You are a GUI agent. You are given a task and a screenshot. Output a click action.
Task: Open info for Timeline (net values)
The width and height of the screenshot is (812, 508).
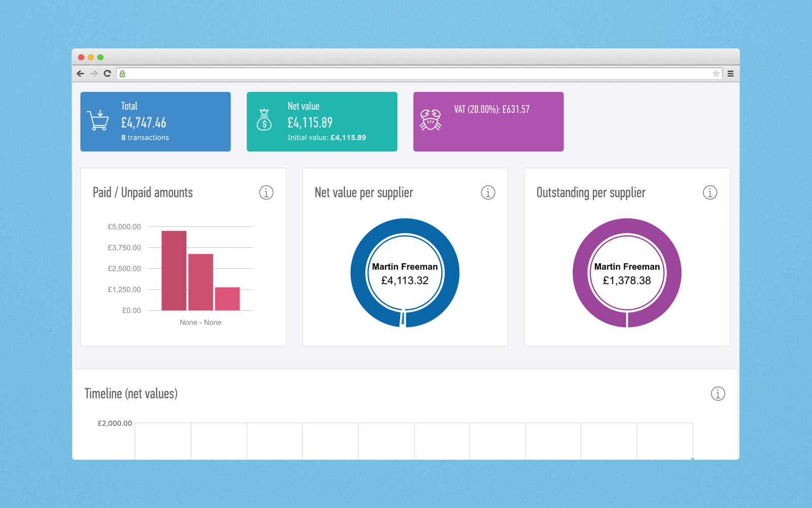pyautogui.click(x=718, y=394)
